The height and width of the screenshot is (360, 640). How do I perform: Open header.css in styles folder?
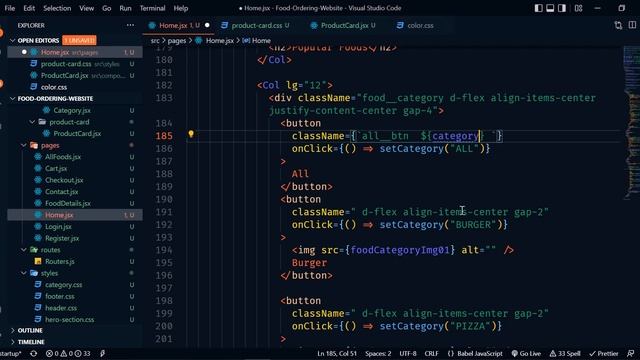[x=75, y=308]
